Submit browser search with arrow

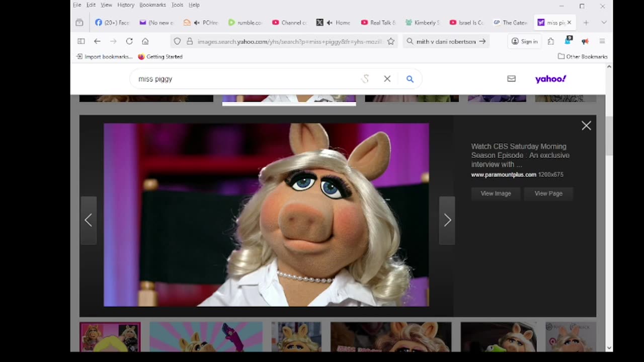(482, 41)
